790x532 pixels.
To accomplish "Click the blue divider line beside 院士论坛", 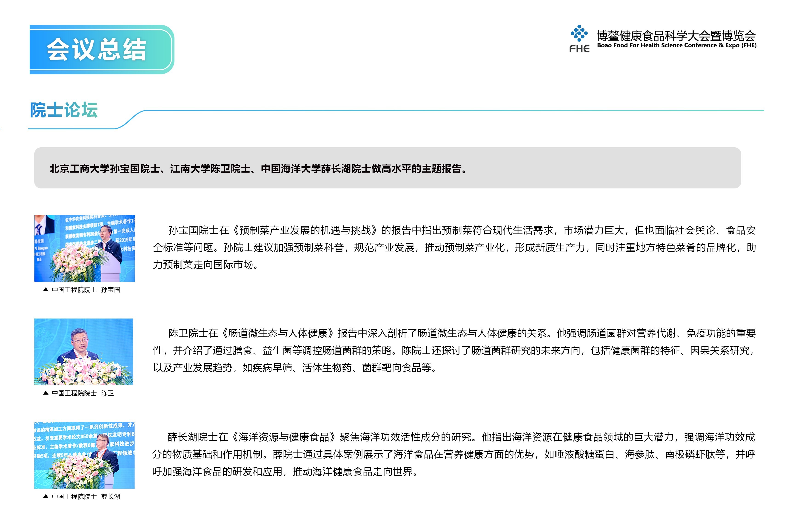I will pyautogui.click(x=441, y=110).
